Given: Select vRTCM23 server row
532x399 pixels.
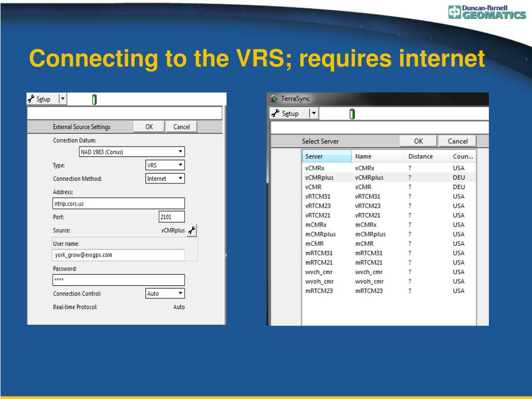Looking at the screenshot, I should 389,206.
